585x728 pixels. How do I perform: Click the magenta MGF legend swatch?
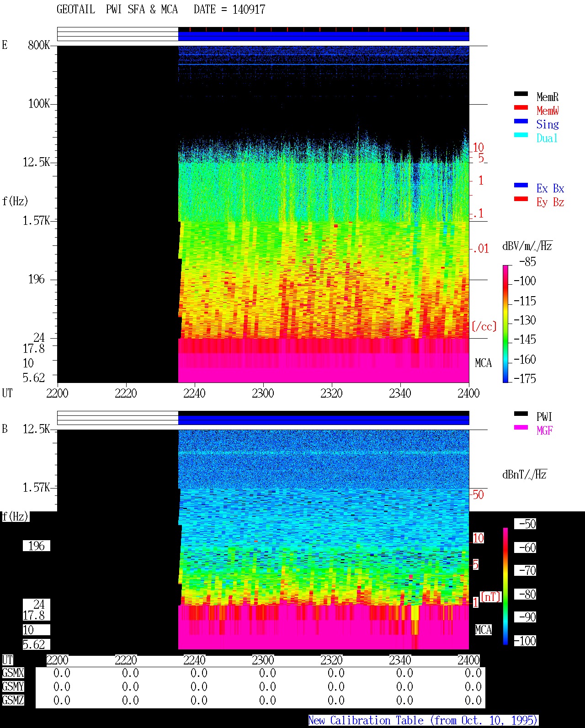click(x=521, y=427)
